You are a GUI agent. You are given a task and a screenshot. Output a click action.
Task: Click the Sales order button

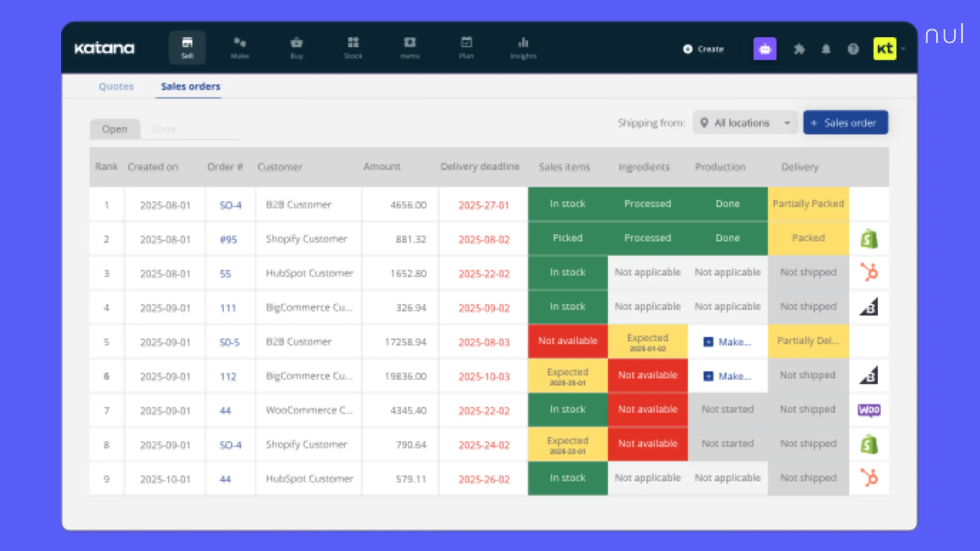845,122
